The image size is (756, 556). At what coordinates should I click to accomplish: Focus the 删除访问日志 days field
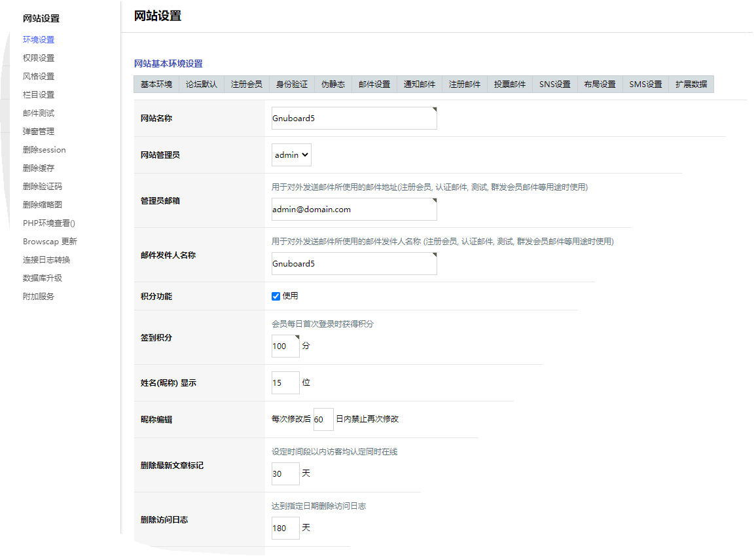[x=285, y=528]
